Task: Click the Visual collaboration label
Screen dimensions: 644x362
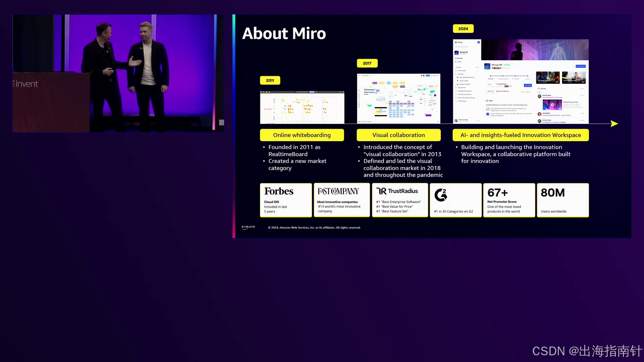Action: click(398, 135)
